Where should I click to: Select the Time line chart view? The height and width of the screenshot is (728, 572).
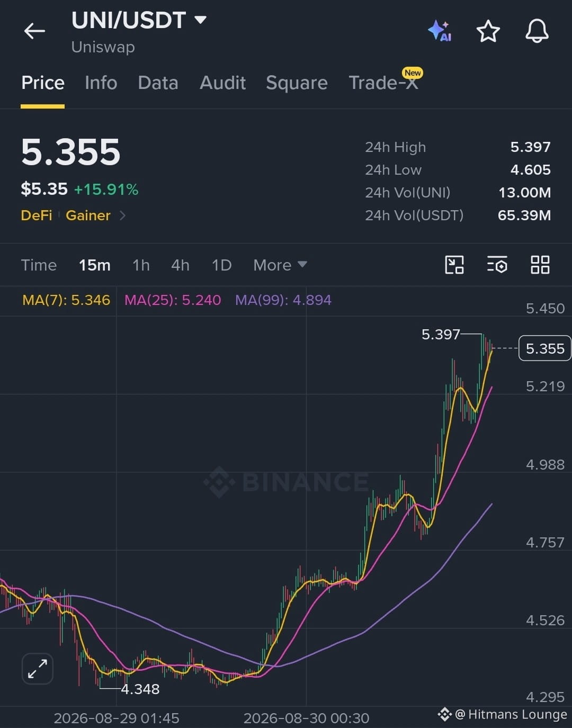pyautogui.click(x=39, y=265)
